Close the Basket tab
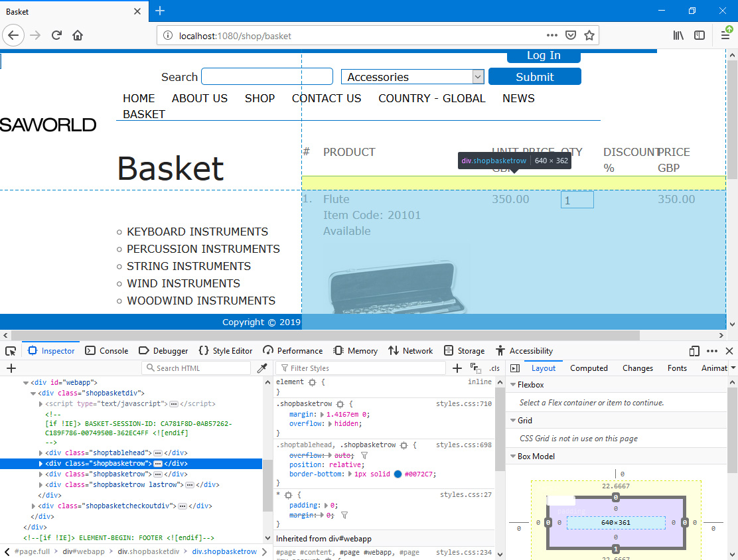 tap(137, 11)
